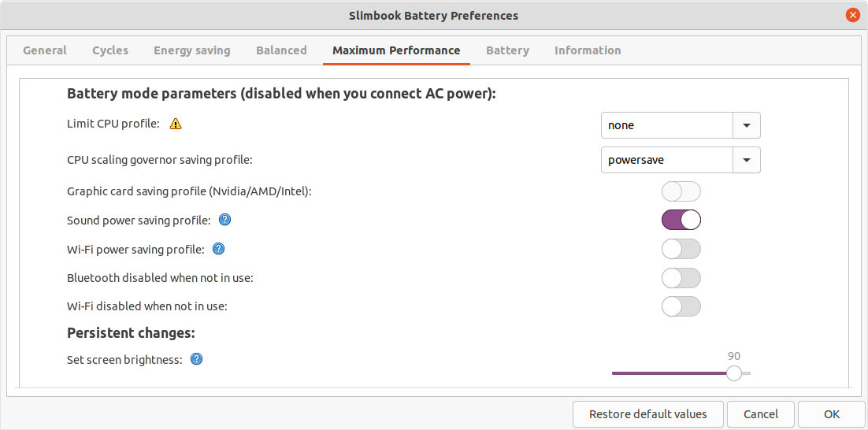
Task: Click the Limit CPU profile 'none' field
Action: 666,125
